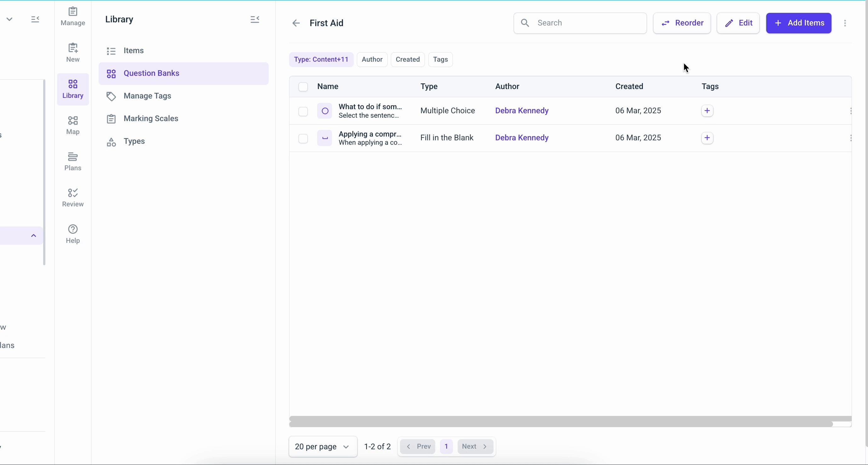
Task: Open the page more-options menu beside Add Items
Action: coord(845,23)
